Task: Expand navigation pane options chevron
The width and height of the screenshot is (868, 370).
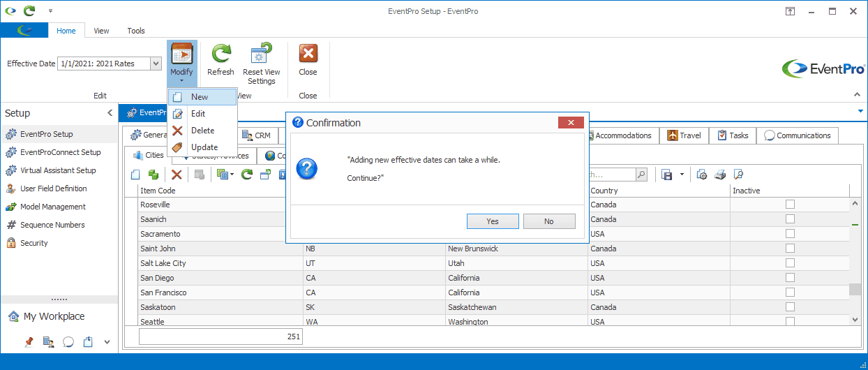Action: pyautogui.click(x=107, y=342)
